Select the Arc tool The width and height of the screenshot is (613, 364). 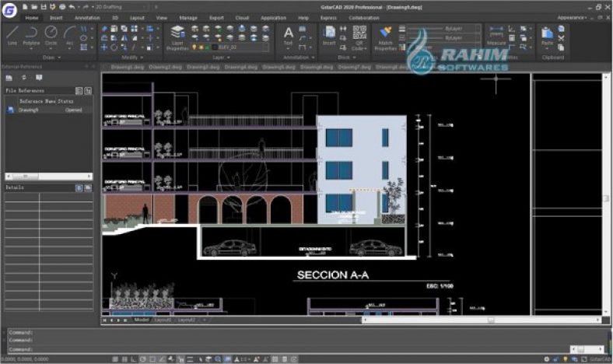pyautogui.click(x=69, y=35)
